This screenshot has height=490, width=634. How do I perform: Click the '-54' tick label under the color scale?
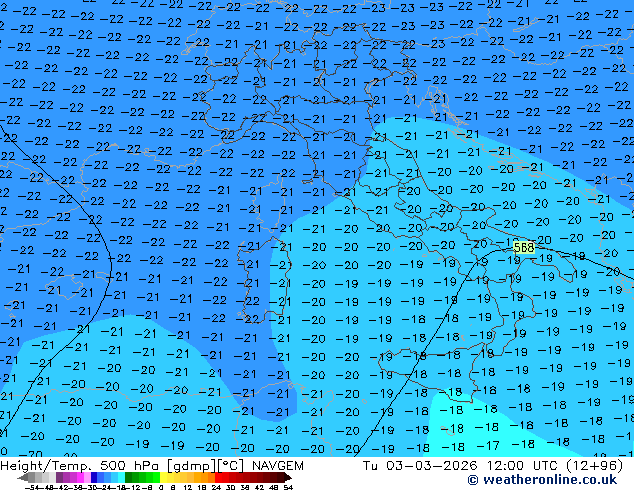pyautogui.click(x=32, y=488)
